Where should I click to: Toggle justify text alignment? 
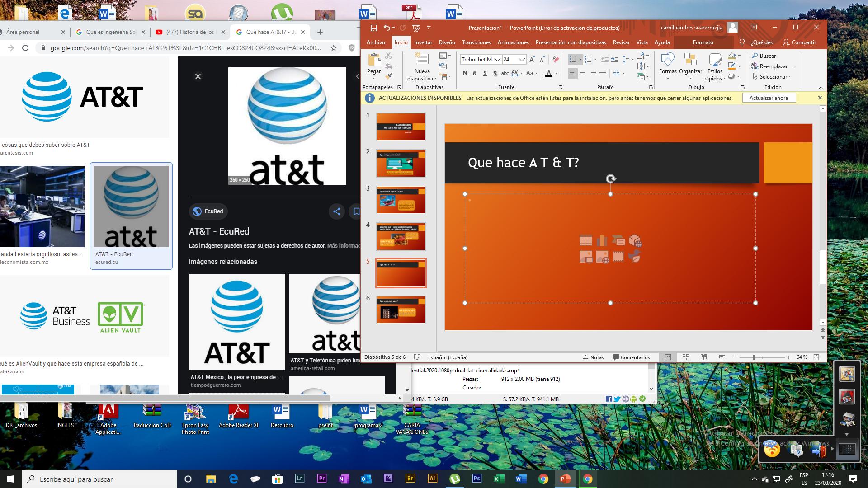602,73
